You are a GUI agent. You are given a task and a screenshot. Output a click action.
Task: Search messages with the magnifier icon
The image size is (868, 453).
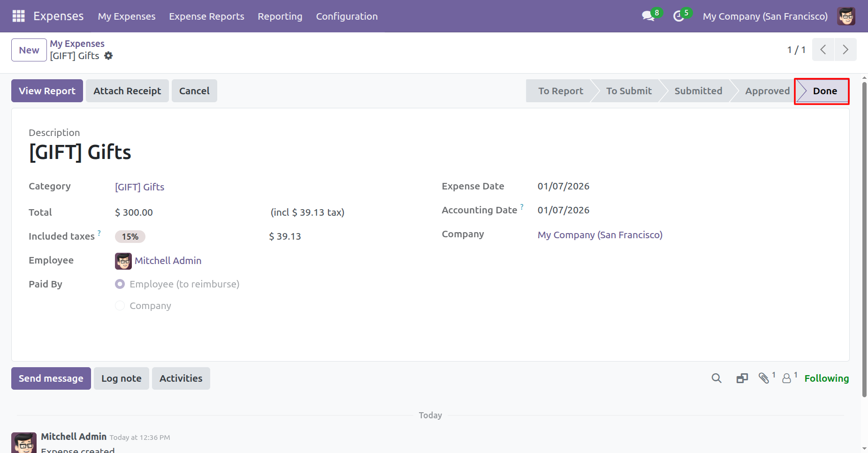click(x=716, y=378)
